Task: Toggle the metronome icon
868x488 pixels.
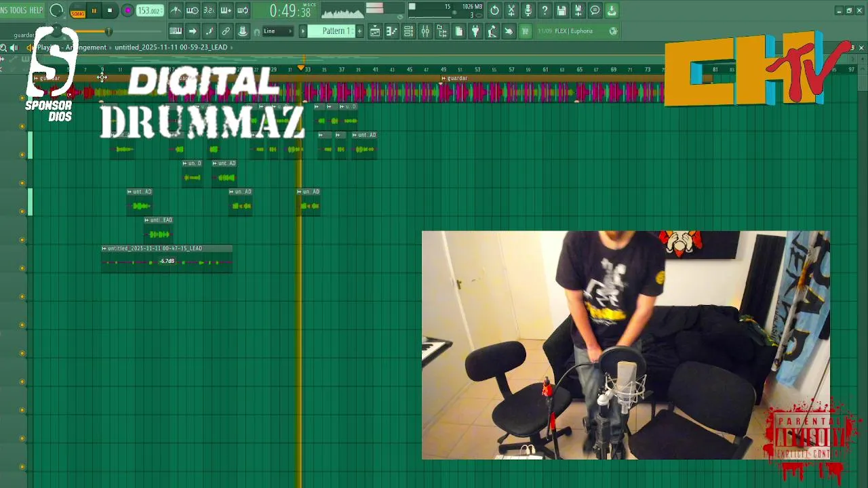Action: pos(176,10)
